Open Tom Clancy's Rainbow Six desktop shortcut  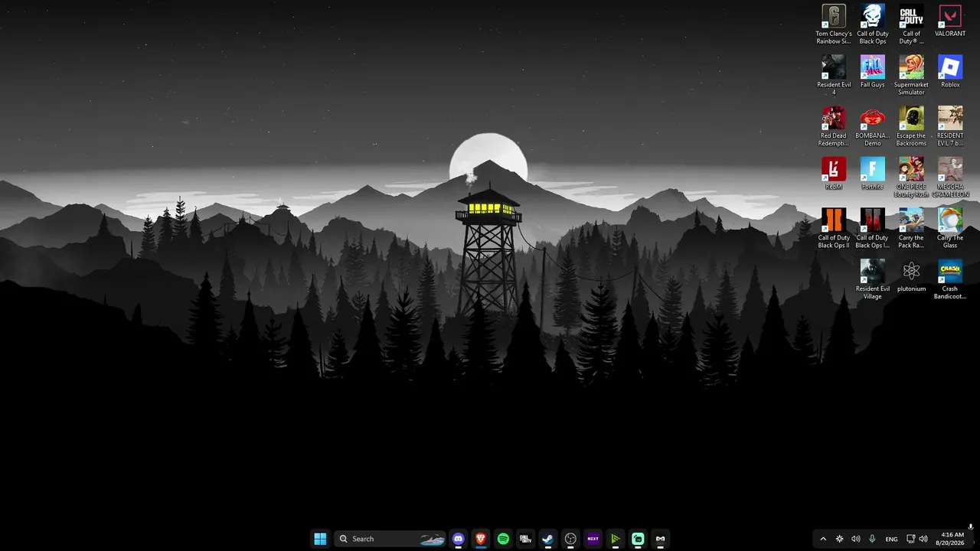pos(834,24)
